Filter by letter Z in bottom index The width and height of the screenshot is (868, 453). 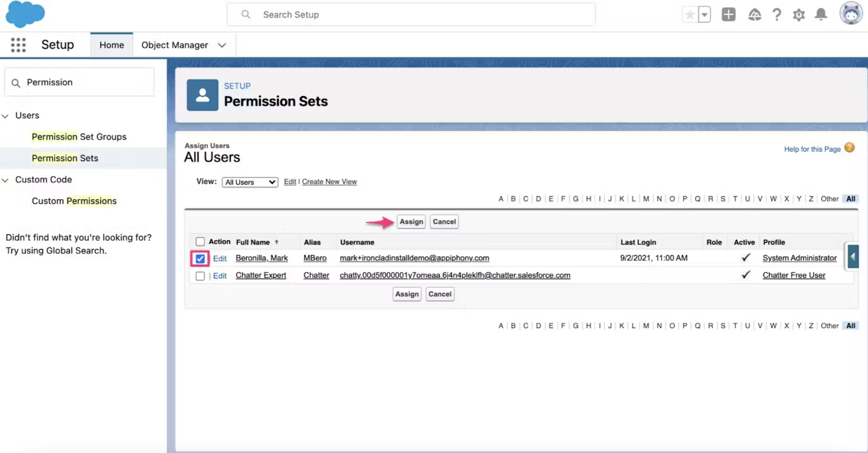pyautogui.click(x=811, y=325)
